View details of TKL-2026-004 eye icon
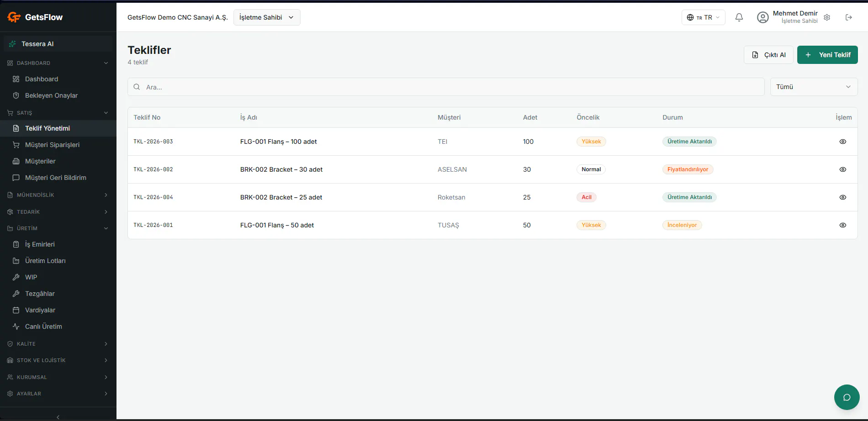This screenshot has width=868, height=421. [842, 197]
